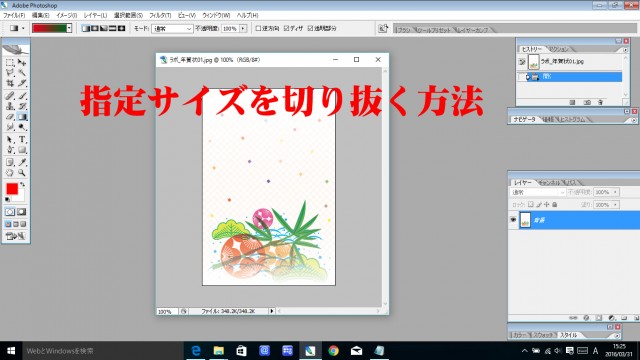640x360 pixels.
Task: Open tool preset picker arrow
Action: pos(23,28)
